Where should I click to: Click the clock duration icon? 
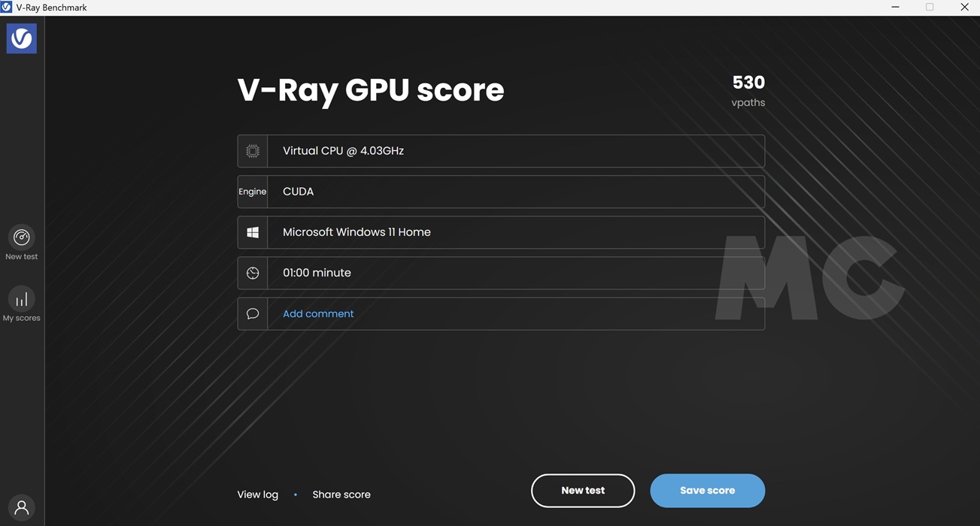point(253,273)
